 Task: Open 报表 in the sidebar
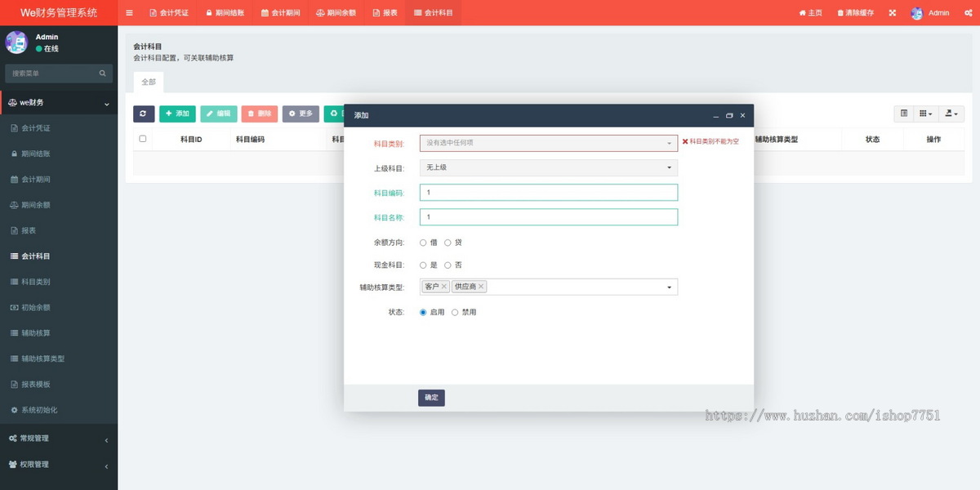pyautogui.click(x=59, y=230)
